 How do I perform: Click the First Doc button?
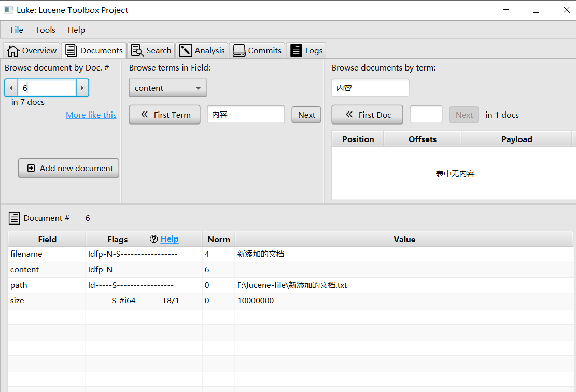pos(368,115)
